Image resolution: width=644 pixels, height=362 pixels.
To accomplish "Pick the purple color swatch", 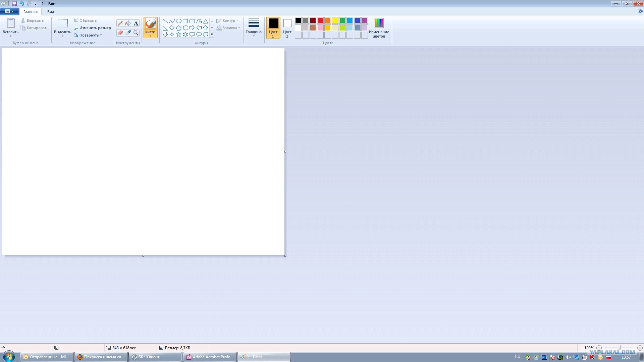I will 365,20.
